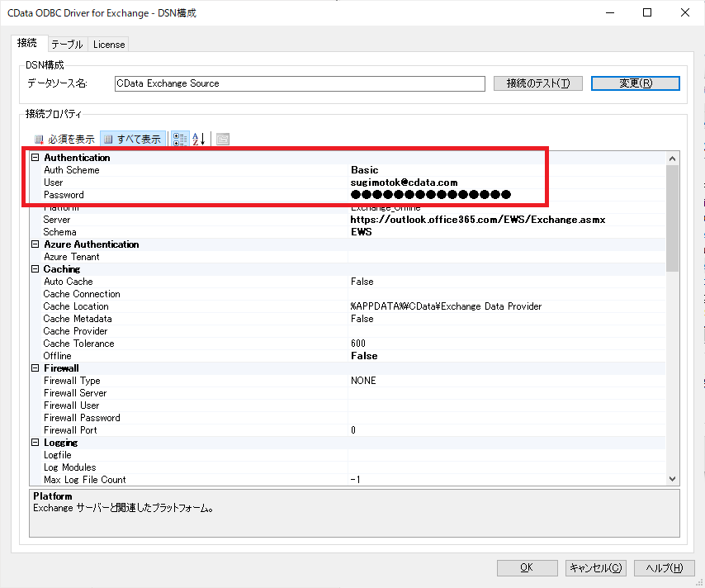Open the License tab
The width and height of the screenshot is (705, 588).
tap(109, 45)
